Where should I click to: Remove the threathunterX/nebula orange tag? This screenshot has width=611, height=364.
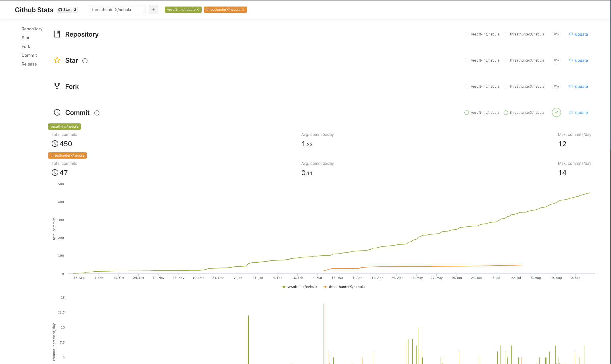pyautogui.click(x=243, y=10)
